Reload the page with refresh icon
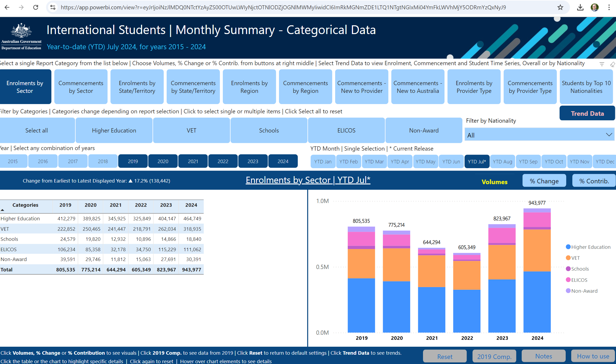The height and width of the screenshot is (364, 616). click(36, 7)
